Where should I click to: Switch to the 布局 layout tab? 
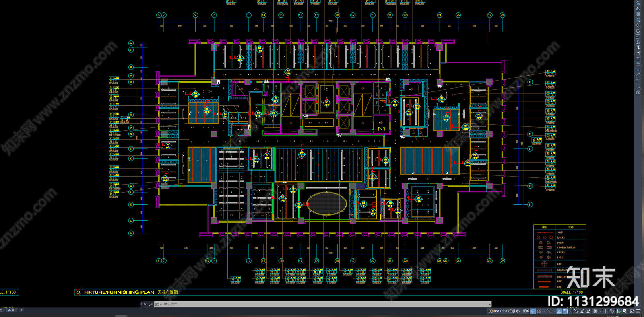11,310
